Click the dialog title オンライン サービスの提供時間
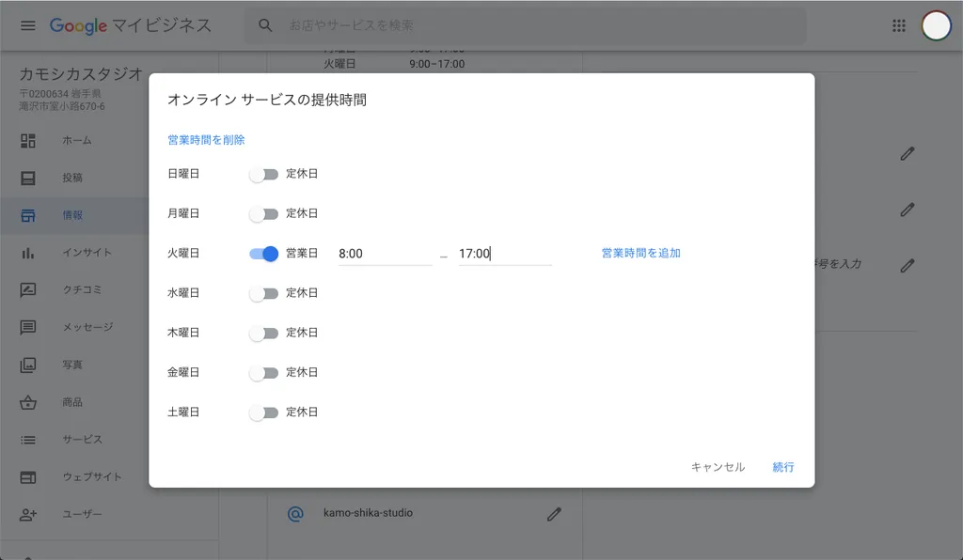This screenshot has height=560, width=963. (x=266, y=100)
